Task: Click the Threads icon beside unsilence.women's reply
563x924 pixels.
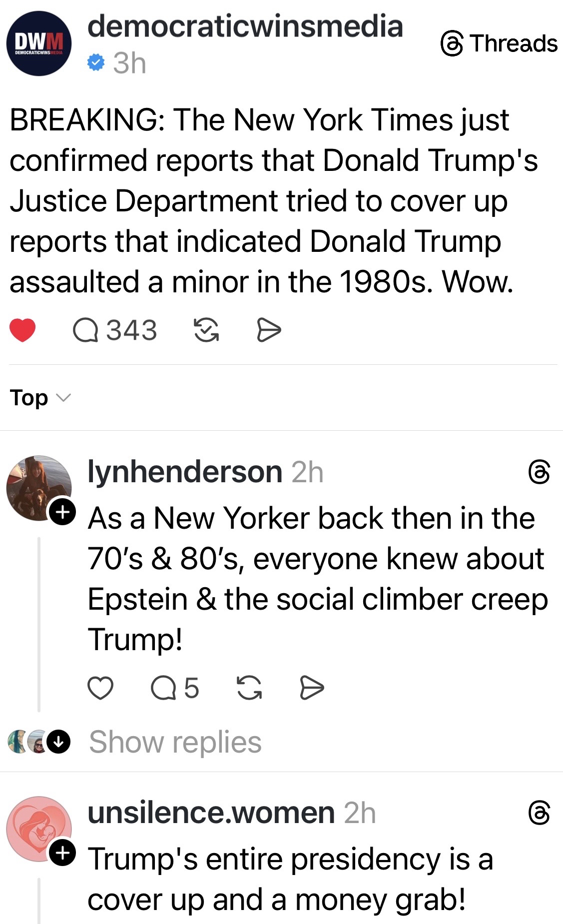Action: click(x=539, y=813)
